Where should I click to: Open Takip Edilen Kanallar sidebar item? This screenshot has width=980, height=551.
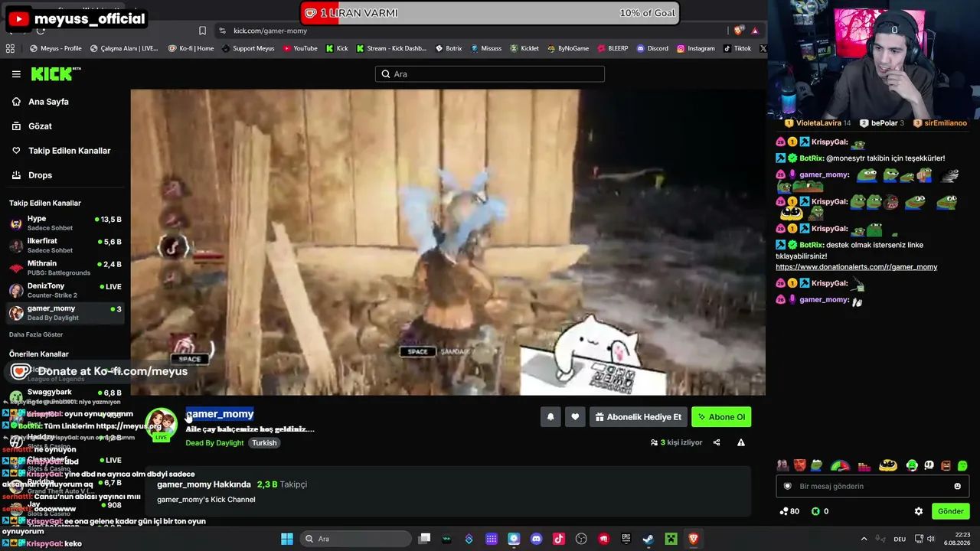[69, 151]
